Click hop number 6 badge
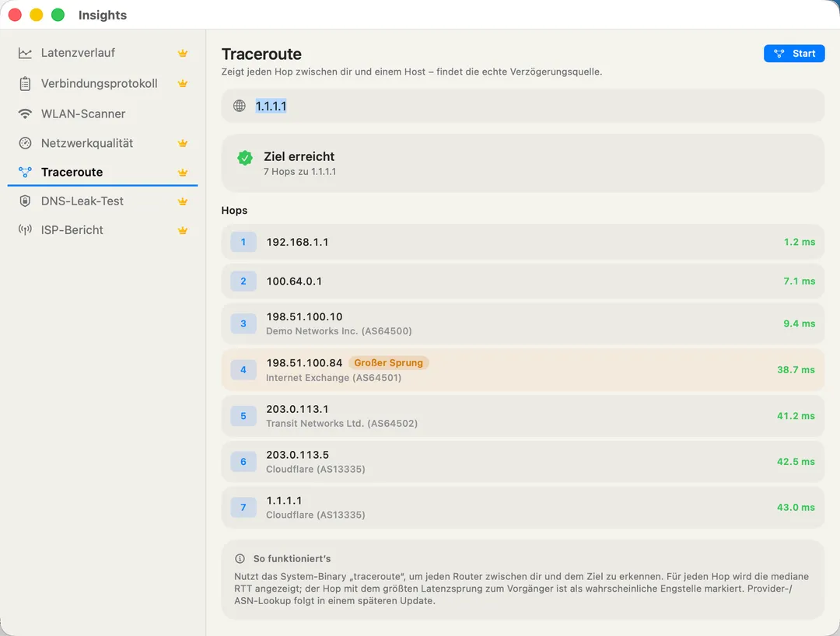This screenshot has height=636, width=840. (x=243, y=462)
